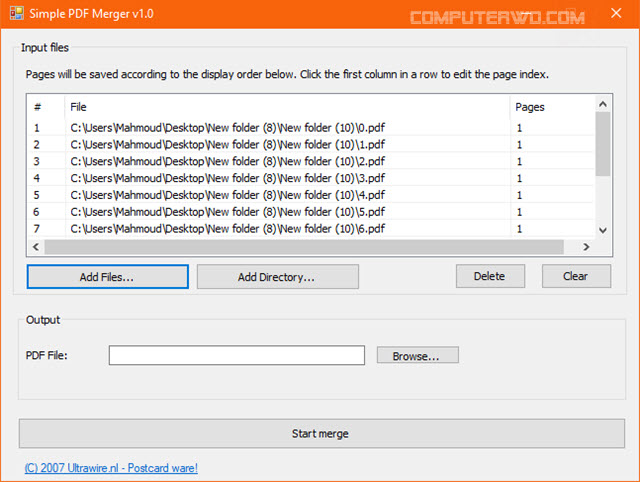Image resolution: width=640 pixels, height=482 pixels.
Task: Edit page index 5 in first column
Action: point(37,195)
